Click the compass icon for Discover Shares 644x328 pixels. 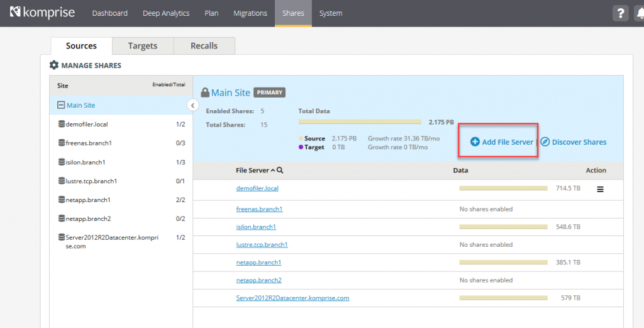point(545,142)
